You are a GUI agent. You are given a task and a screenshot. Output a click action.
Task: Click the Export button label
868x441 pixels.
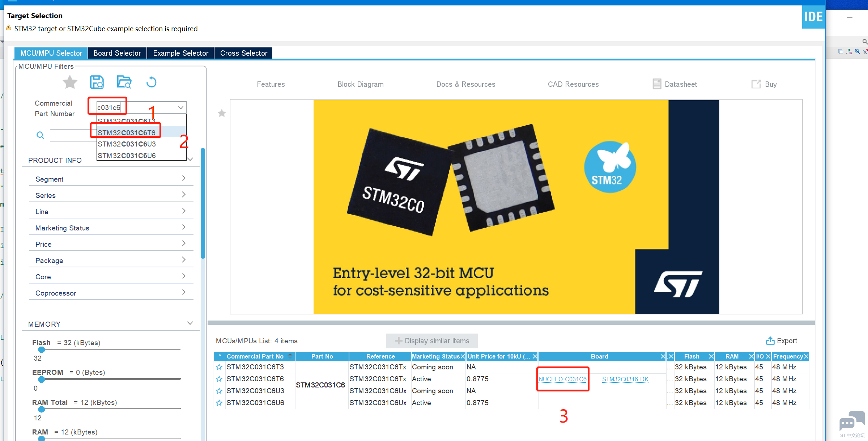click(787, 341)
